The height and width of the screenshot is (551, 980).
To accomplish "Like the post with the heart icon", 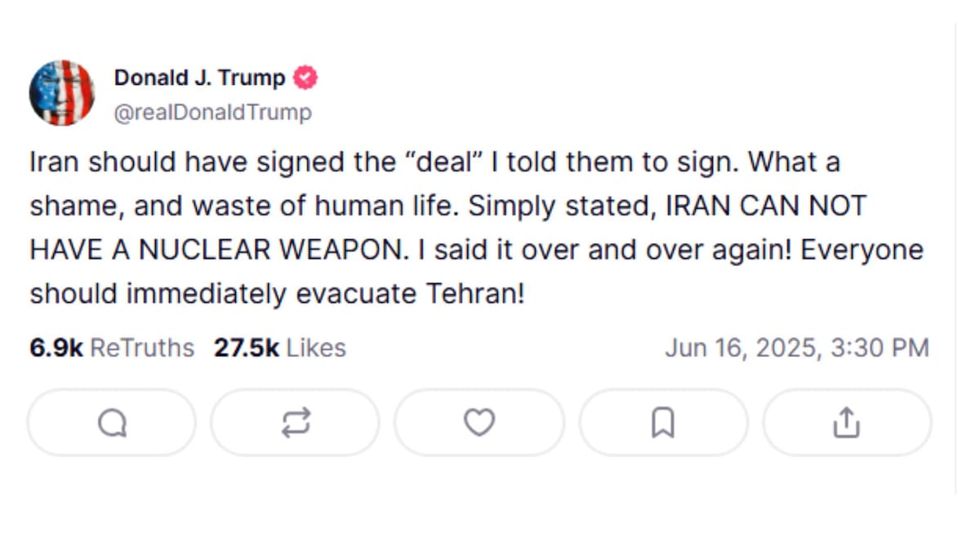I will click(x=479, y=423).
